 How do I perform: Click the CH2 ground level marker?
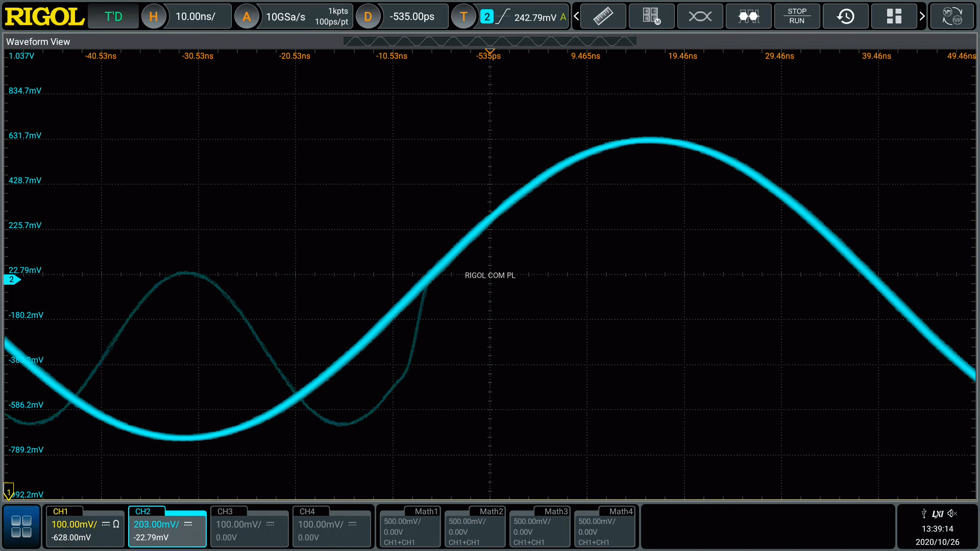[11, 280]
